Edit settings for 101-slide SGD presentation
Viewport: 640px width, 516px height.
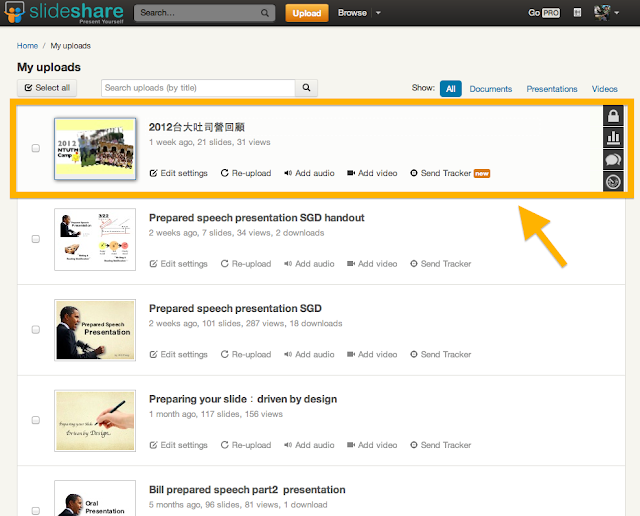tap(178, 355)
